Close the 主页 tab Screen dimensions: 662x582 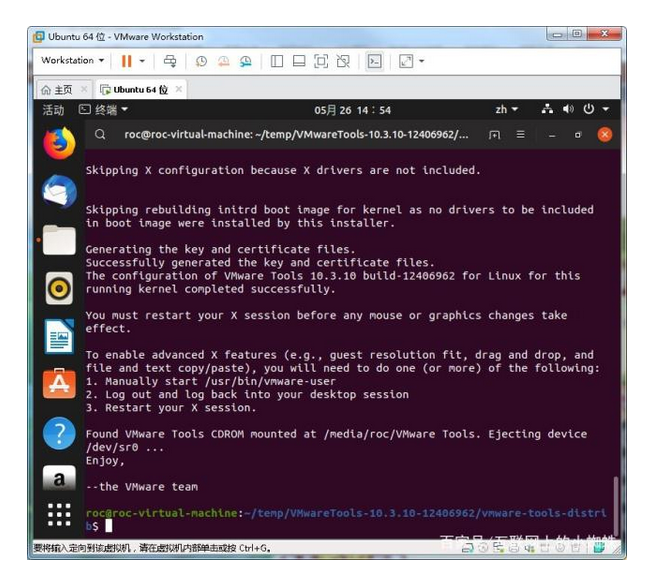(x=84, y=89)
